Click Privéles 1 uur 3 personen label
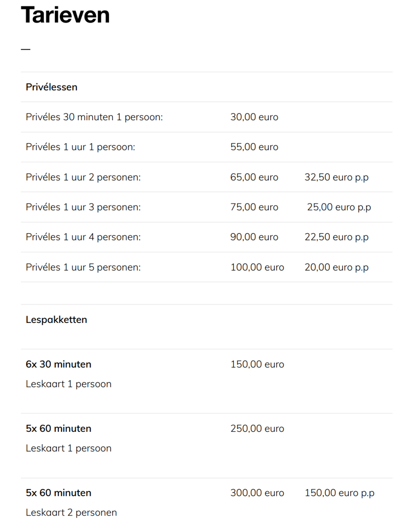Image resolution: width=400 pixels, height=532 pixels. point(83,207)
